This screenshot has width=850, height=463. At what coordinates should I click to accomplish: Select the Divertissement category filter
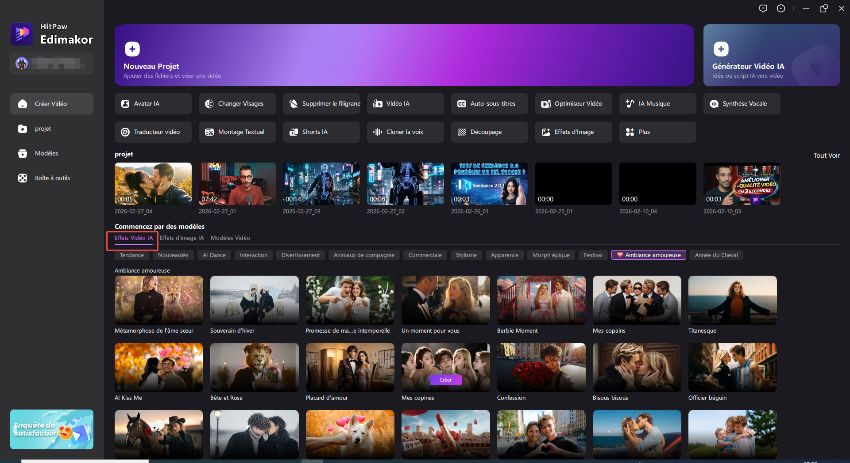point(300,255)
